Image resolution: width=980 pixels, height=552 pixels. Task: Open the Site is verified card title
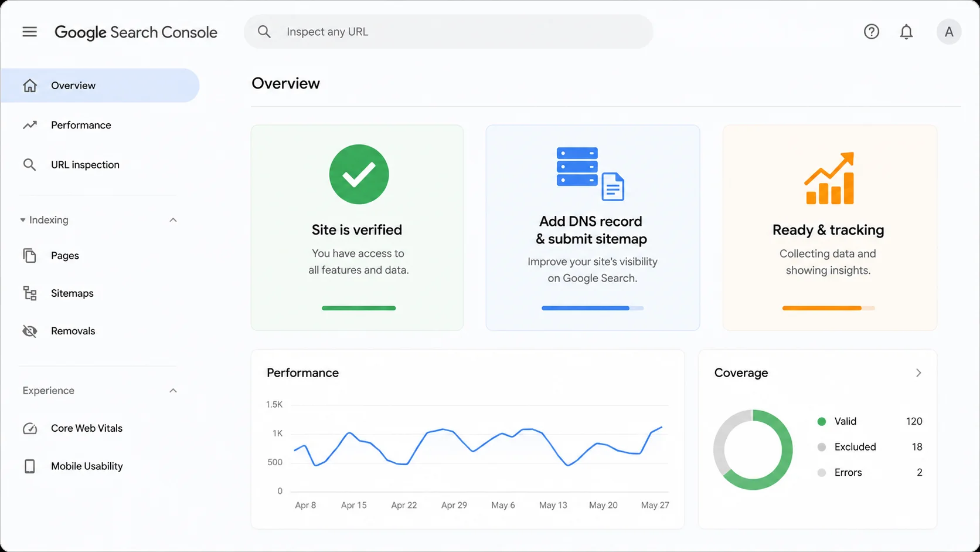(357, 230)
